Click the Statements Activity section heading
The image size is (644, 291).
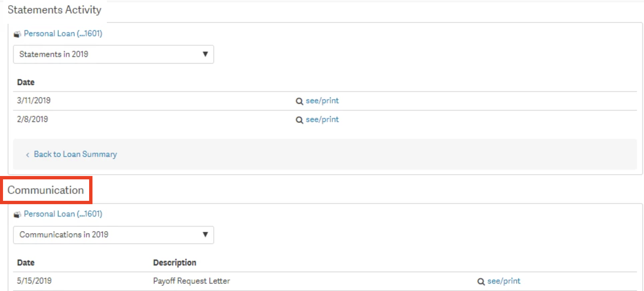coord(54,10)
